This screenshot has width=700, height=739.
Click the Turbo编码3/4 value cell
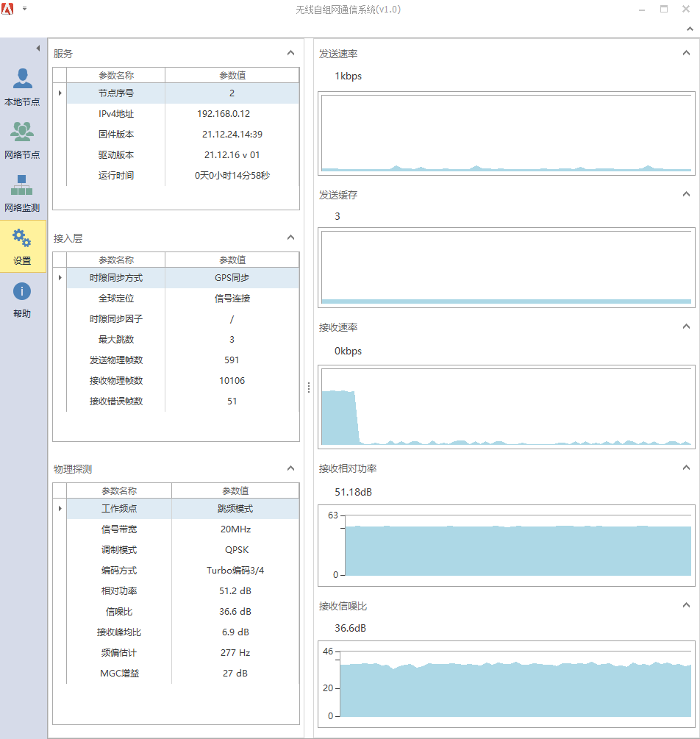[x=235, y=571]
